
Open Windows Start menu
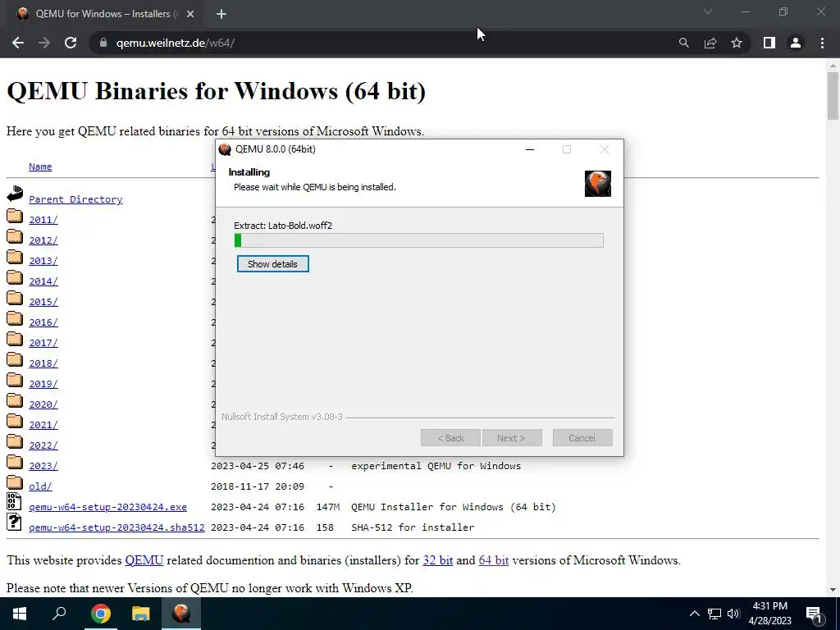[20, 614]
